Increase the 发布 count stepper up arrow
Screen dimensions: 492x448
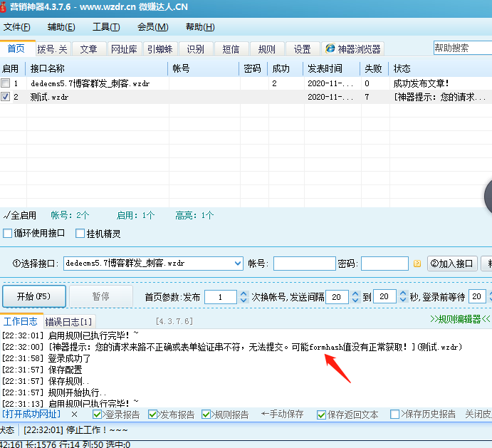(244, 293)
